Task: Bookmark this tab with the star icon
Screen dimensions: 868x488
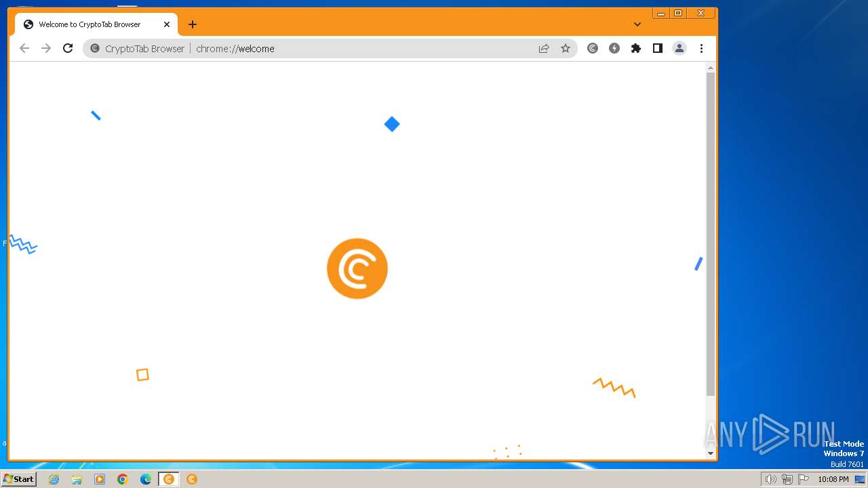Action: click(x=566, y=48)
